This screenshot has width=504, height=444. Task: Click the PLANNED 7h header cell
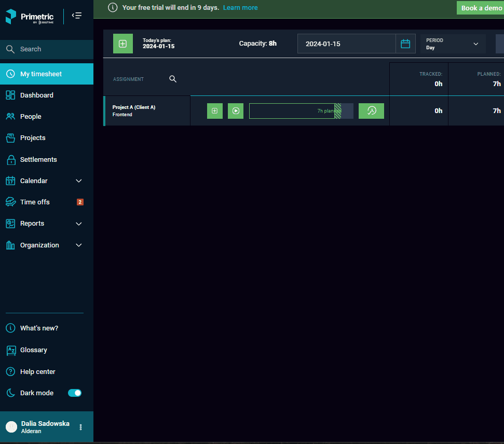tap(476, 79)
